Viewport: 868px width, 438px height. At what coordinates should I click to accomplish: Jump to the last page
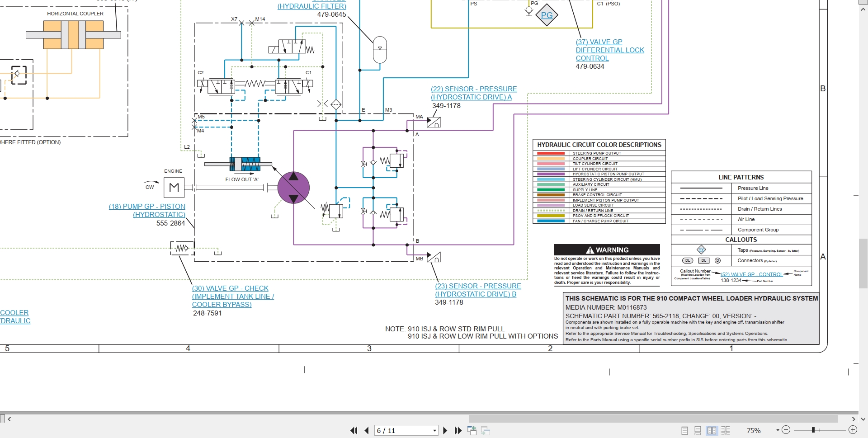pyautogui.click(x=458, y=431)
